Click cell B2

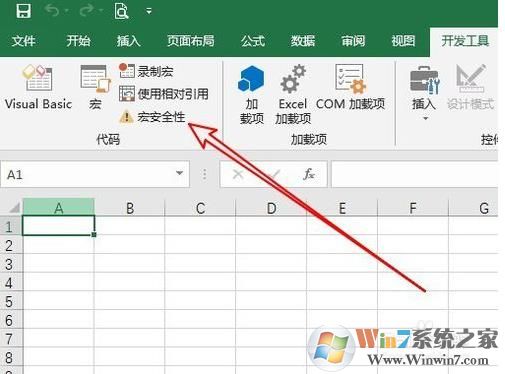(130, 245)
